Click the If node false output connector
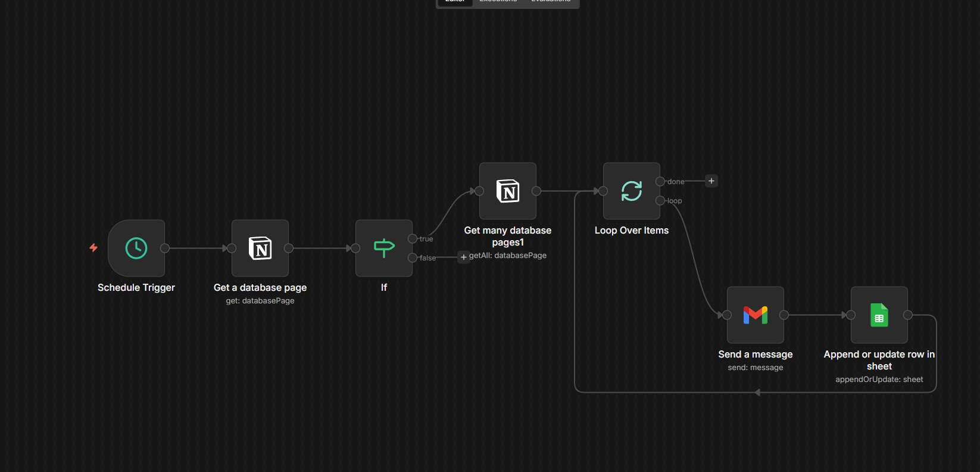This screenshot has width=980, height=472. (413, 257)
